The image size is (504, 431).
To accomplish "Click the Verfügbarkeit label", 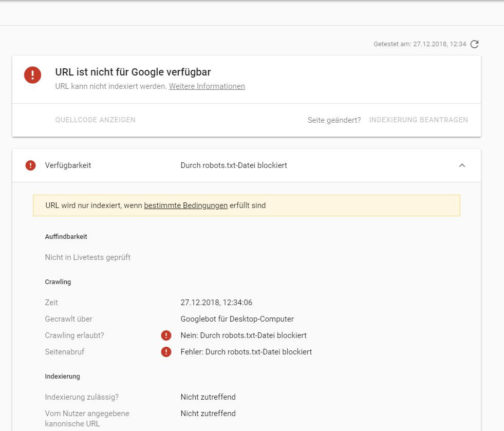I will (x=68, y=165).
